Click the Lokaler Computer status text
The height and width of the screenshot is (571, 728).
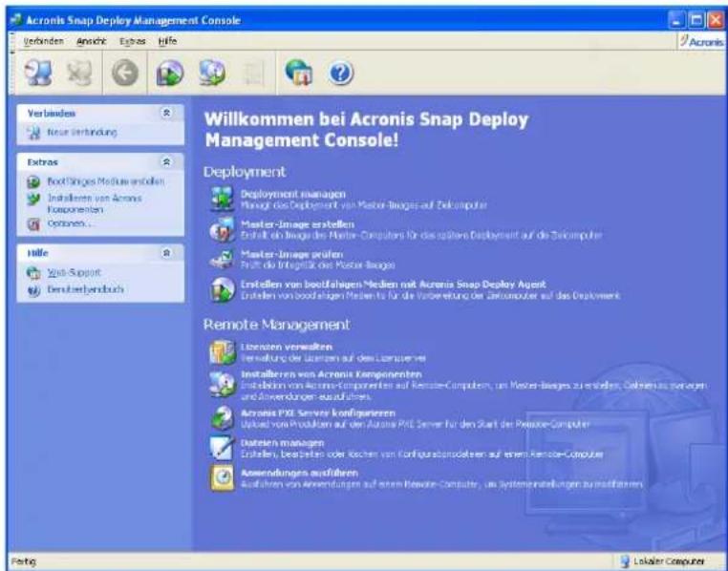coord(669,561)
